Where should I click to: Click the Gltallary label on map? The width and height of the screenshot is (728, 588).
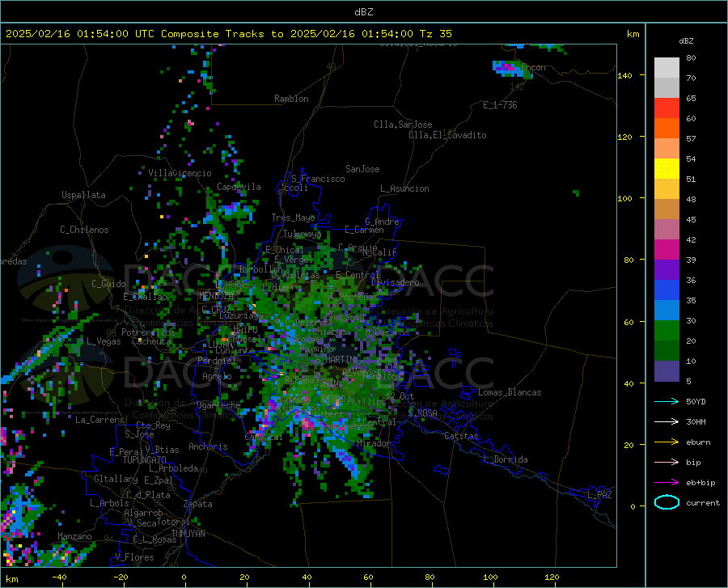(116, 479)
